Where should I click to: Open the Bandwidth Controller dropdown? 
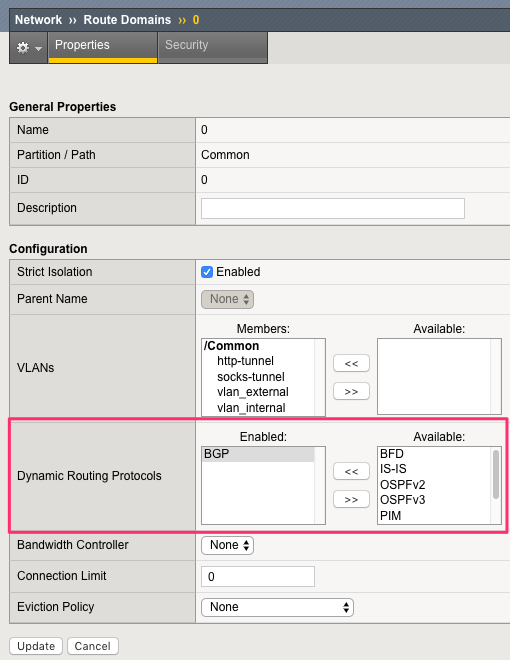[227, 545]
